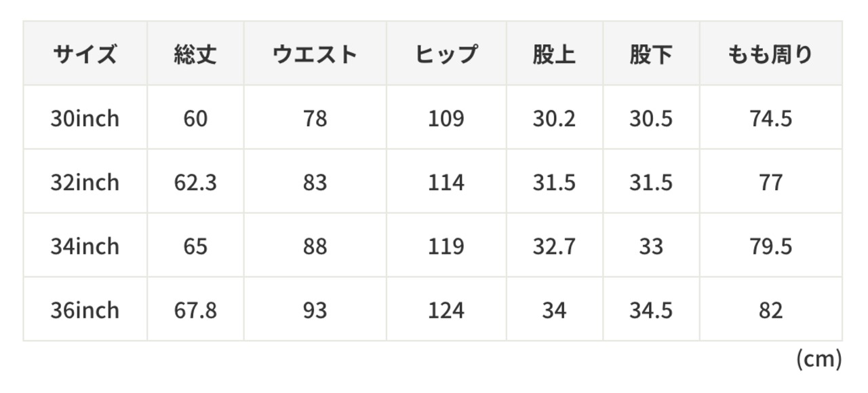Select the waist value 88
868x393 pixels.
pos(315,246)
